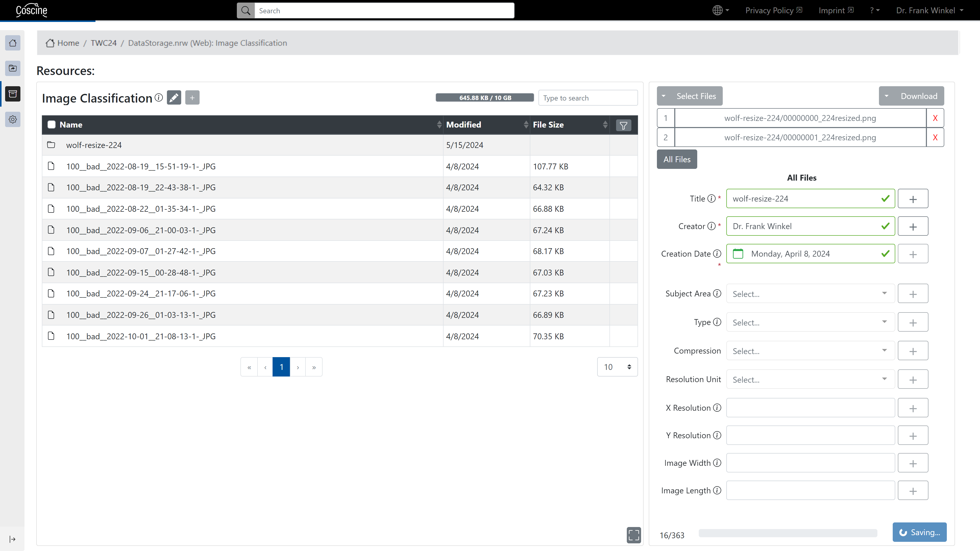
Task: Click the filter funnel icon in table header
Action: [623, 125]
